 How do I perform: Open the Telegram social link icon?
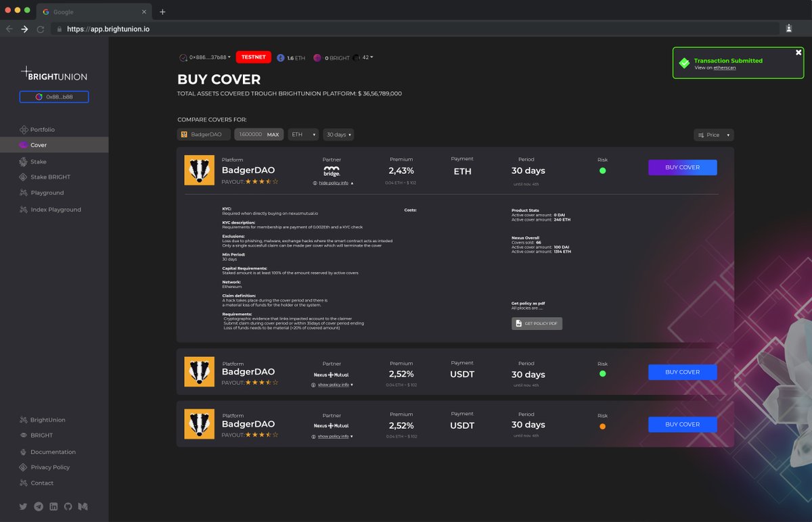[39, 506]
